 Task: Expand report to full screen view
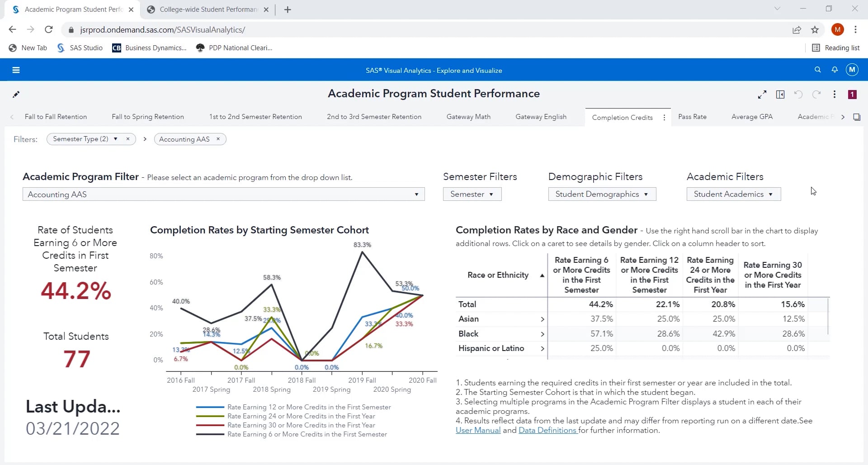tap(762, 95)
